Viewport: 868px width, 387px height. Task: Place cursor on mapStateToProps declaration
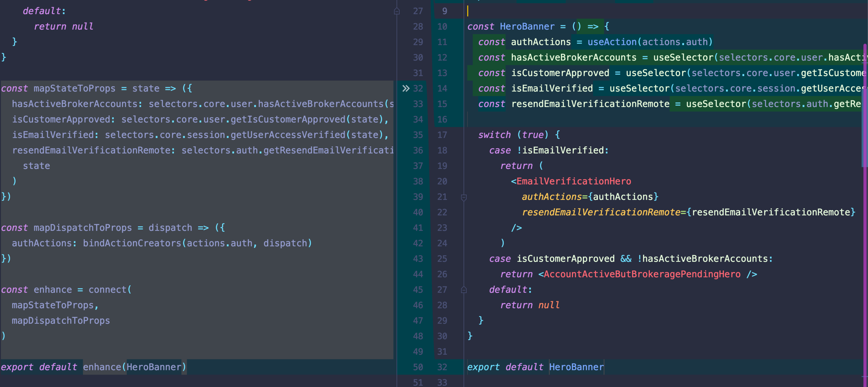pos(74,88)
